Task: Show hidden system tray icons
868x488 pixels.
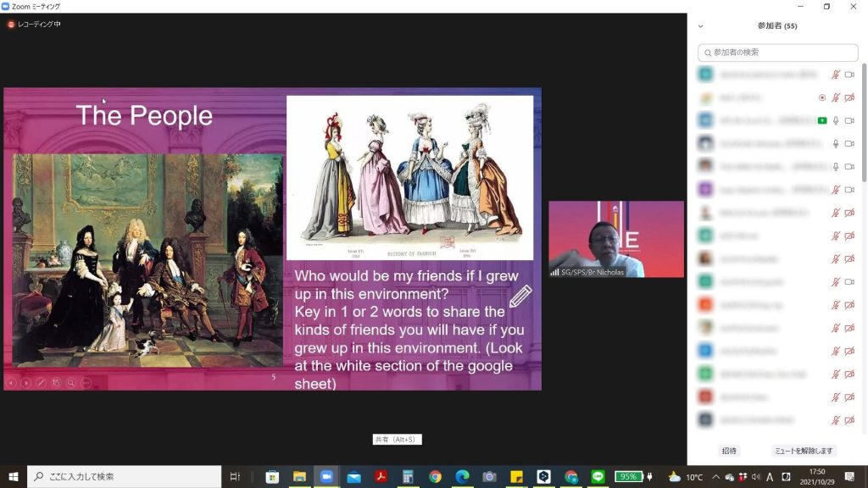Action: tap(715, 476)
